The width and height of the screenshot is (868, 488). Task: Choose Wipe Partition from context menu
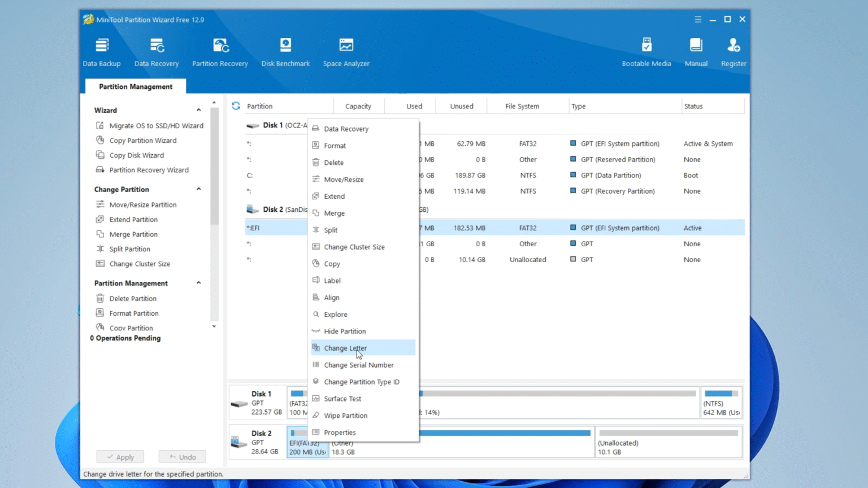pyautogui.click(x=345, y=416)
